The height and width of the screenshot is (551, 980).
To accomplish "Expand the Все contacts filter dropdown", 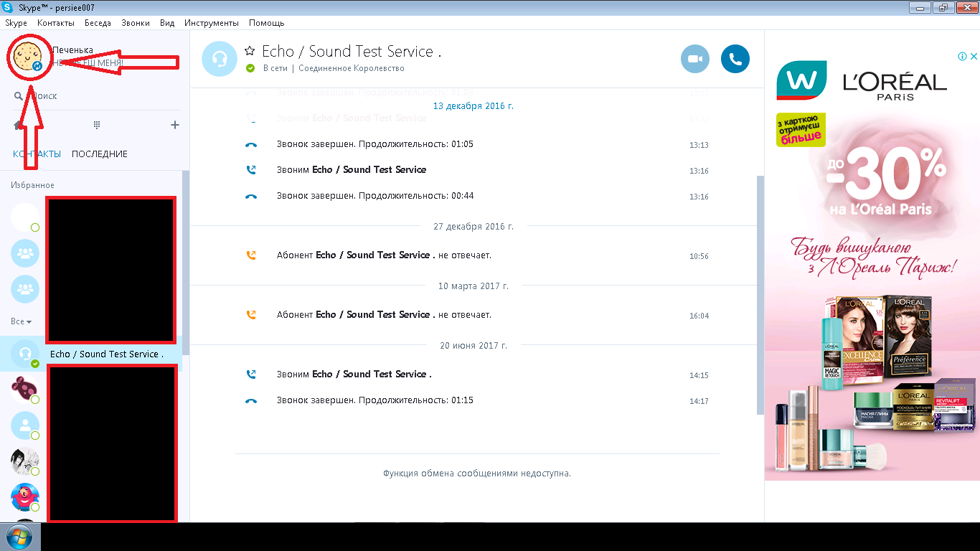I will click(22, 321).
